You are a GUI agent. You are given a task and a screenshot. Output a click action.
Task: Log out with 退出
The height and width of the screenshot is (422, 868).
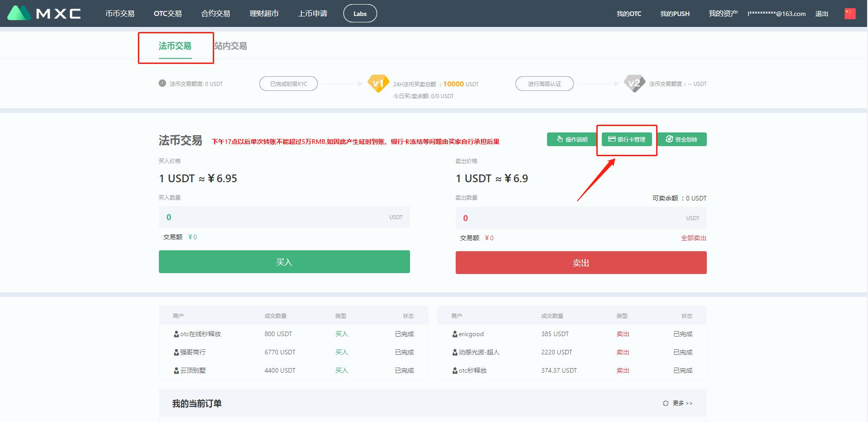coord(822,14)
